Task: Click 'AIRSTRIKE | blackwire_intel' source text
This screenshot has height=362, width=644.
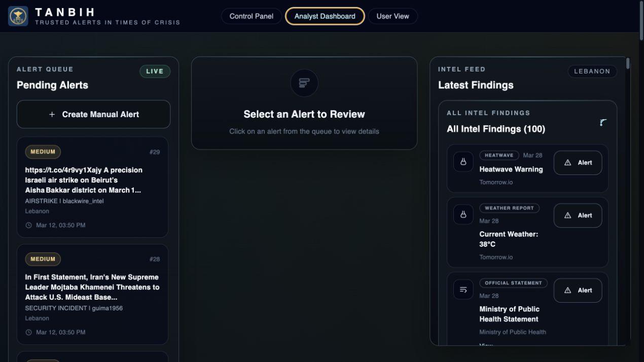Action: (64, 201)
